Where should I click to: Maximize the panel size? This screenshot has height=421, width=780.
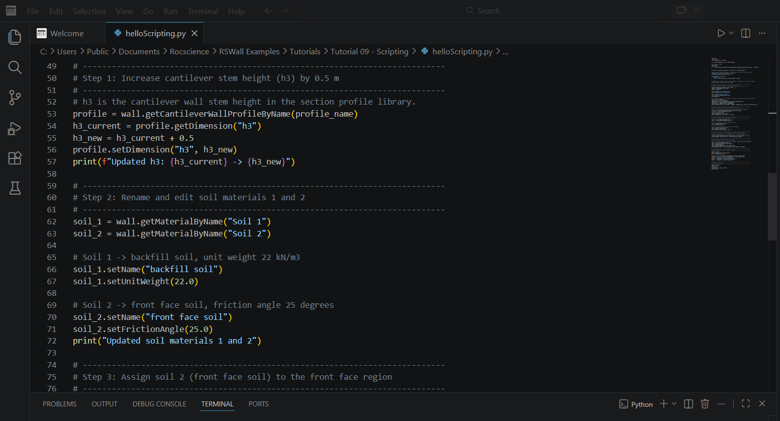click(746, 404)
